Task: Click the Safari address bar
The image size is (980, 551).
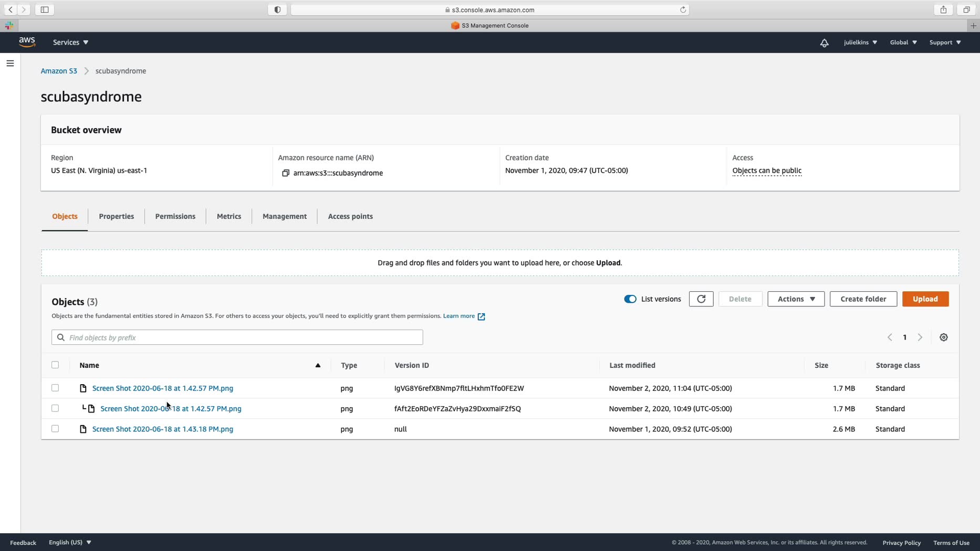Action: click(x=489, y=9)
